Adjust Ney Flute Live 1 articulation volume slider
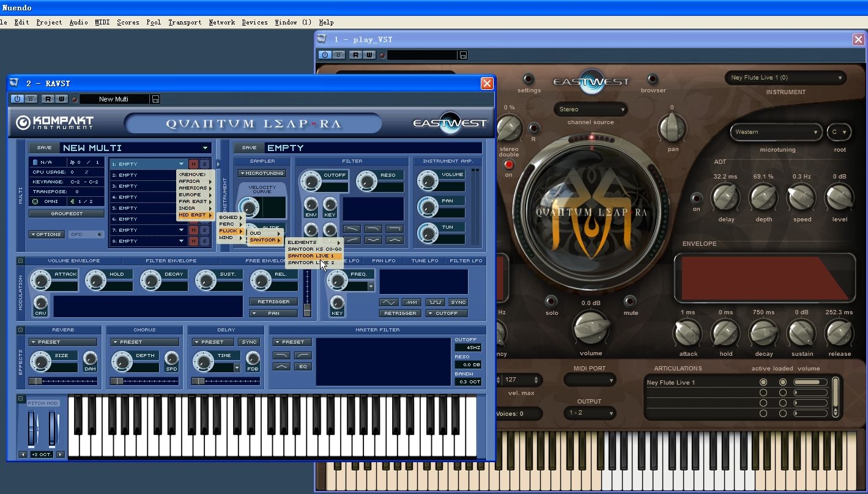 pos(810,382)
